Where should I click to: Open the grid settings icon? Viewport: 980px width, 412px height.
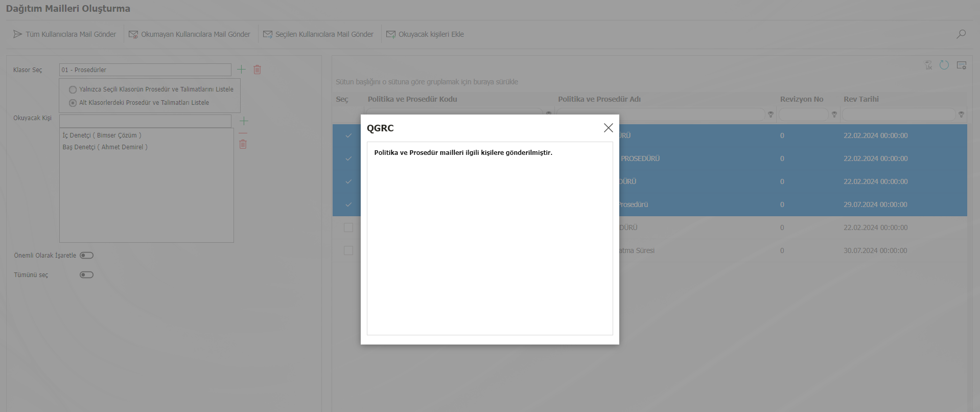coord(962,65)
